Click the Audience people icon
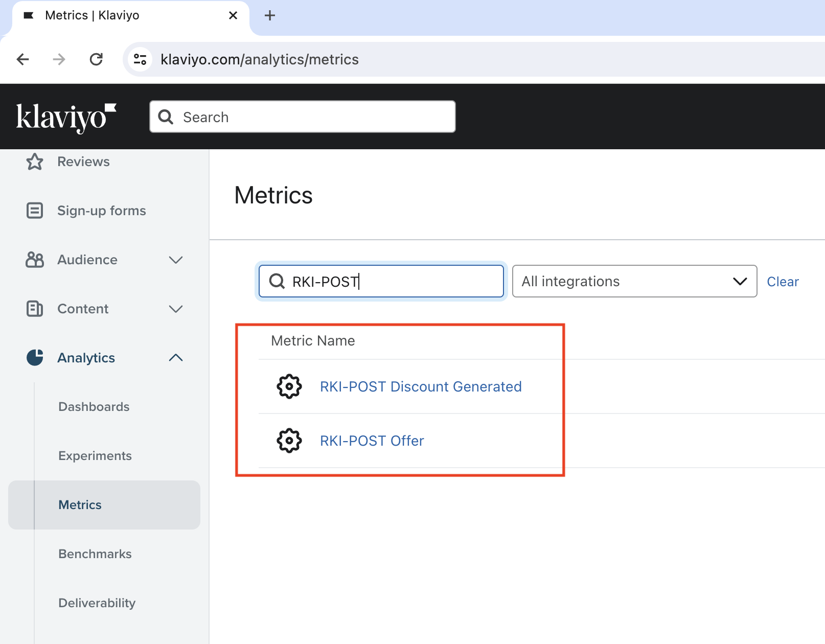Viewport: 825px width, 644px height. click(x=35, y=260)
